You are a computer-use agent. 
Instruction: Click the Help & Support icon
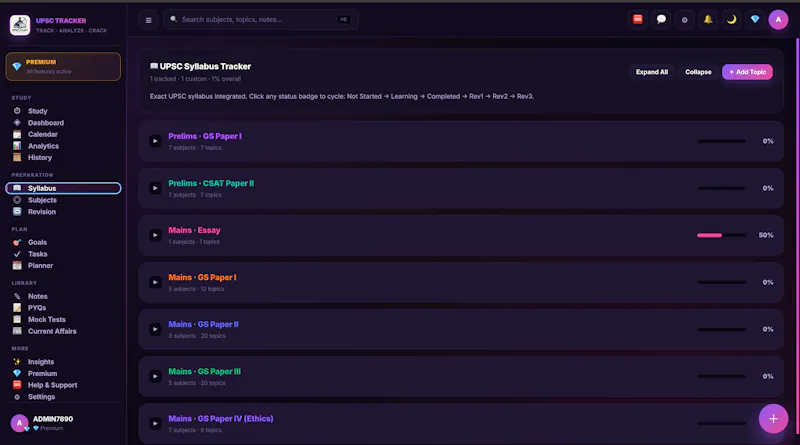click(x=17, y=385)
